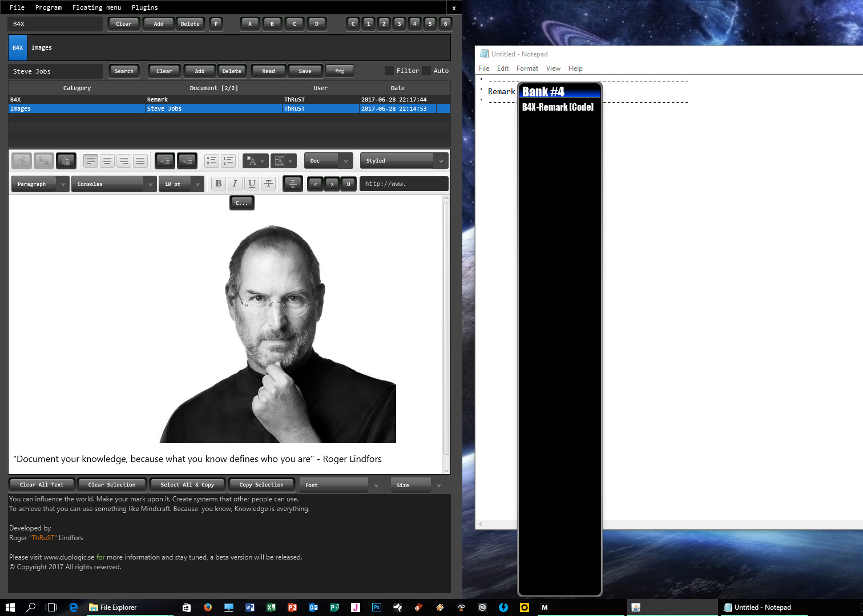Open the Floating menu
This screenshot has height=616, width=863.
pos(96,7)
